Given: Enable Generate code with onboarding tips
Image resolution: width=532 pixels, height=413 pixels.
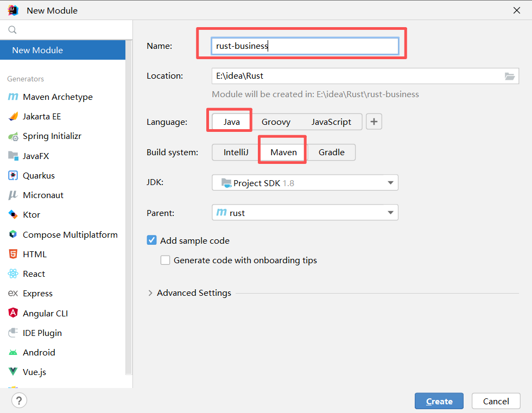Looking at the screenshot, I should click(x=166, y=260).
